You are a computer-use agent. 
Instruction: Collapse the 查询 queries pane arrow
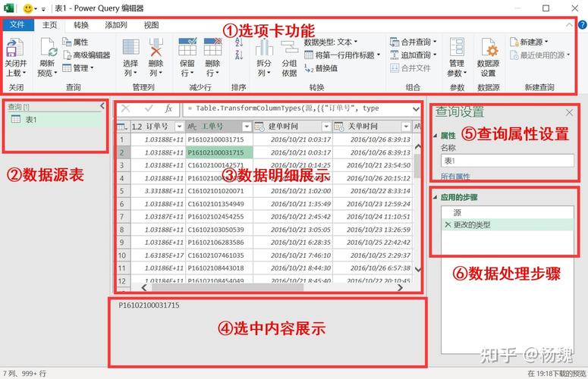pos(102,106)
